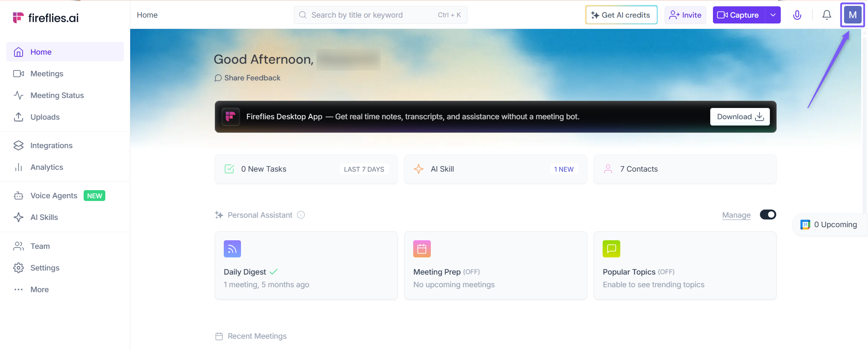Screen dimensions: 868x350
Task: Click the fireflies.ai logo
Action: click(46, 18)
